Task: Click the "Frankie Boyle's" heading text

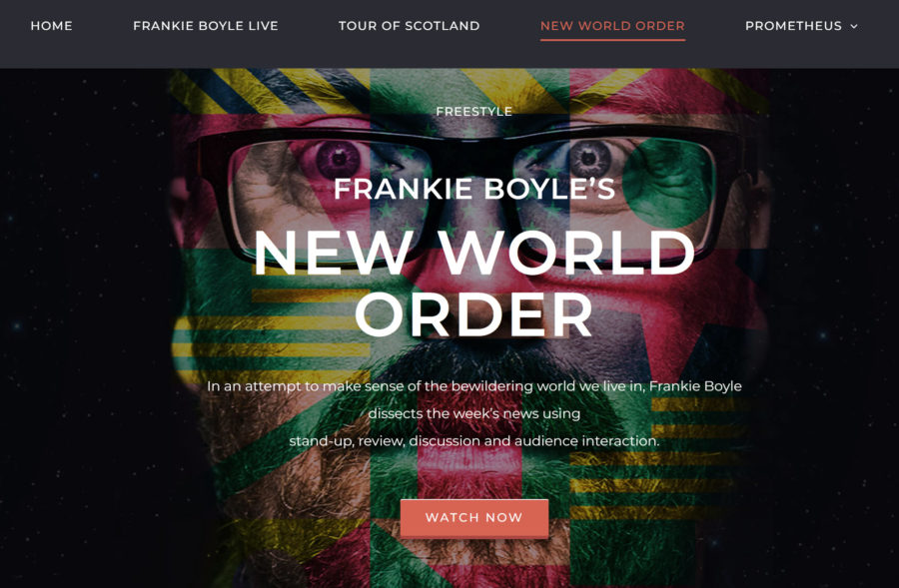Action: (474, 189)
